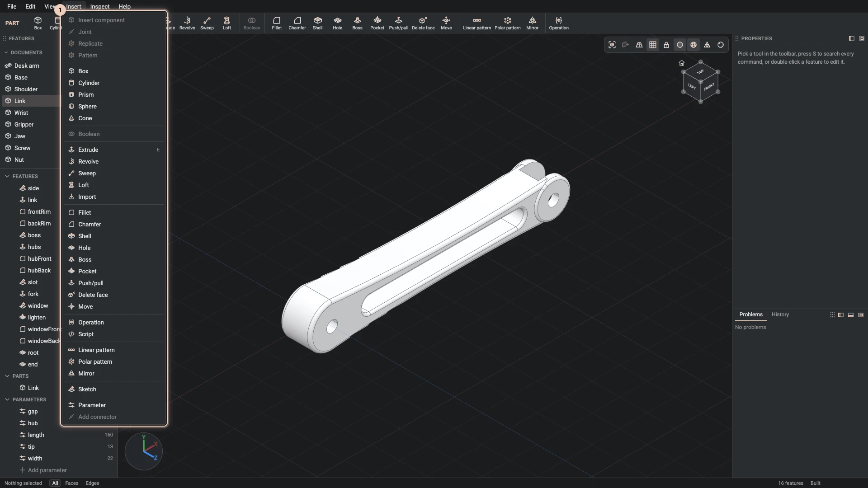The height and width of the screenshot is (488, 868).
Task: Reset view with the home icon
Action: 682,63
